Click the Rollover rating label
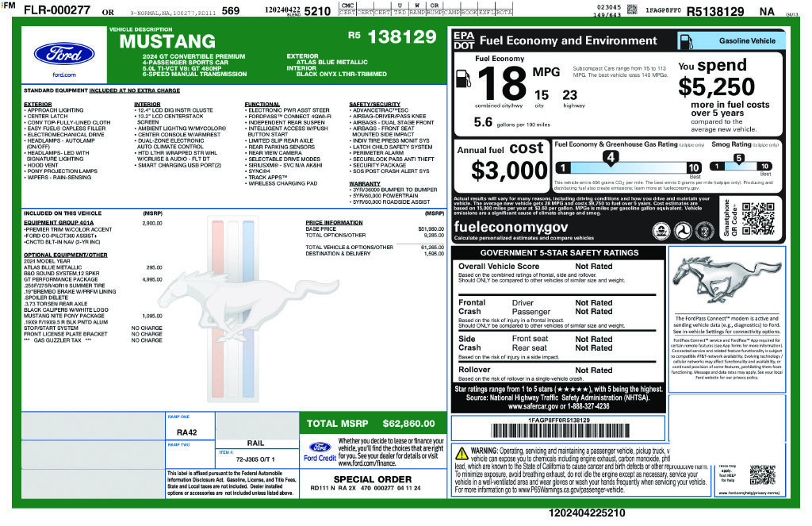The image size is (812, 526). [474, 370]
